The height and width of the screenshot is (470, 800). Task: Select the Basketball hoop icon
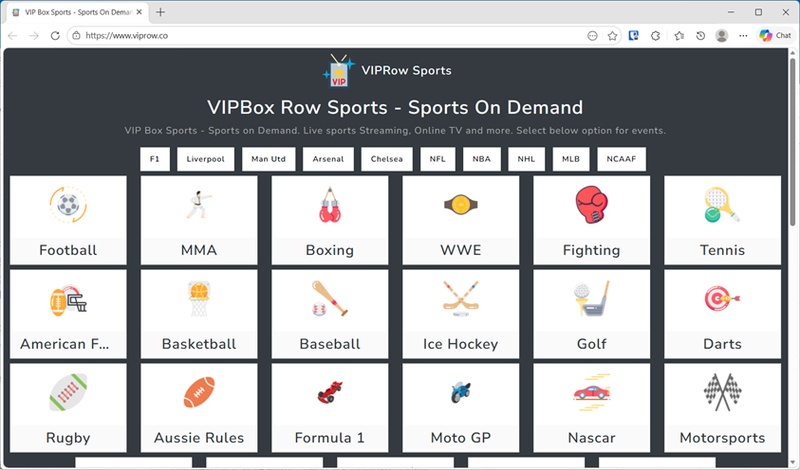[199, 299]
